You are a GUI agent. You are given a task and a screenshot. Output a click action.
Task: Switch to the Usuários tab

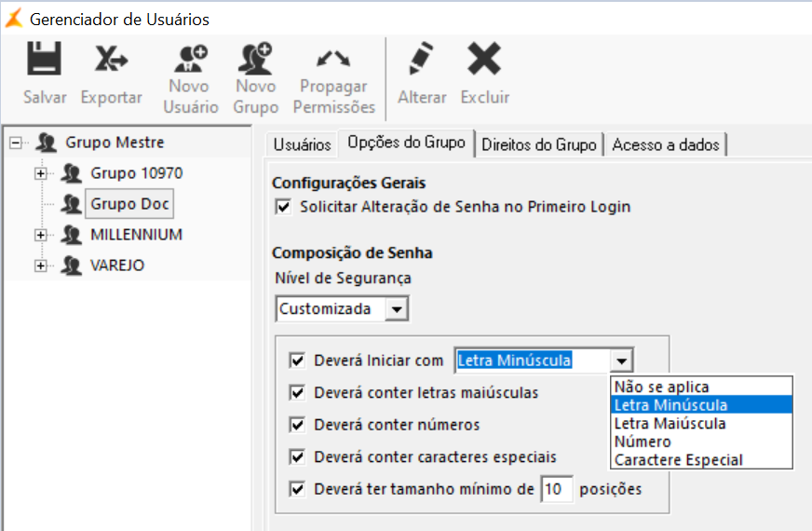[x=303, y=144]
